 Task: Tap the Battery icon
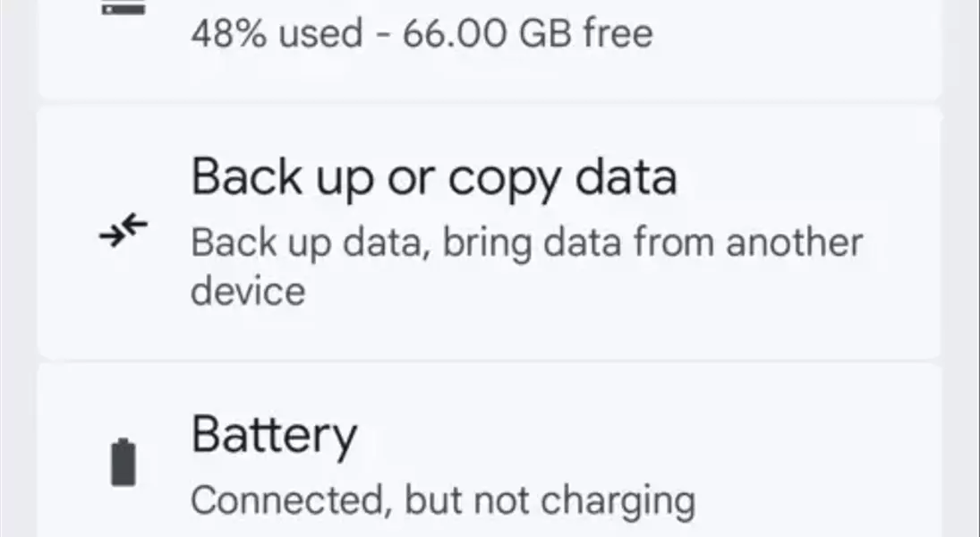124,462
